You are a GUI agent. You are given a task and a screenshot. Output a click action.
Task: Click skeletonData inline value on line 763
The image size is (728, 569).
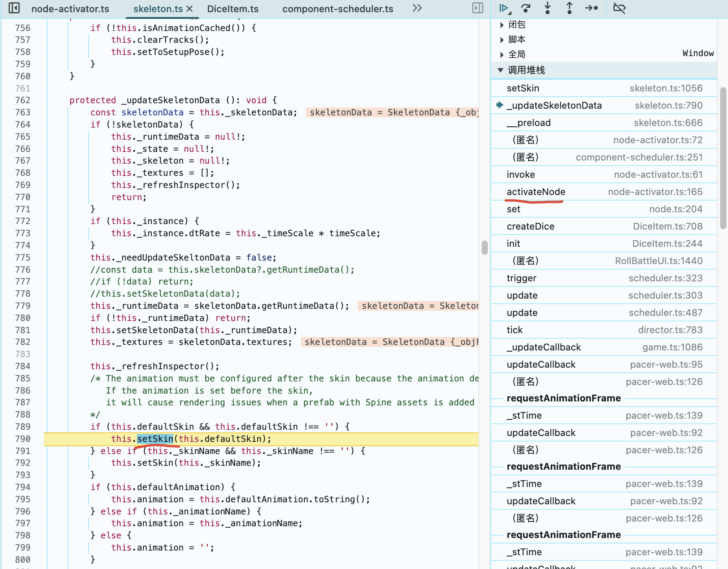click(392, 112)
